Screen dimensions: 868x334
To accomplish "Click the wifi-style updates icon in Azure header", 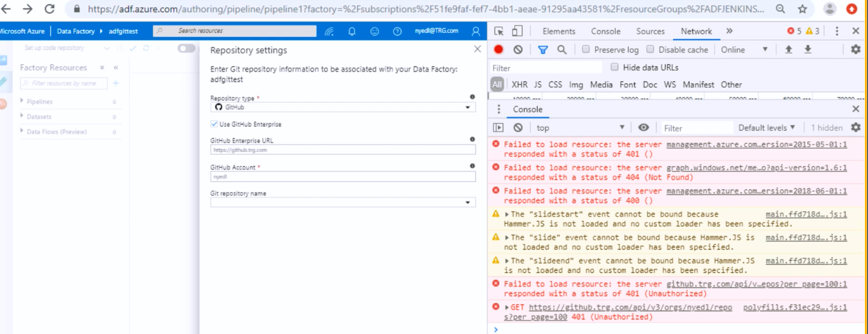I will pyautogui.click(x=329, y=31).
